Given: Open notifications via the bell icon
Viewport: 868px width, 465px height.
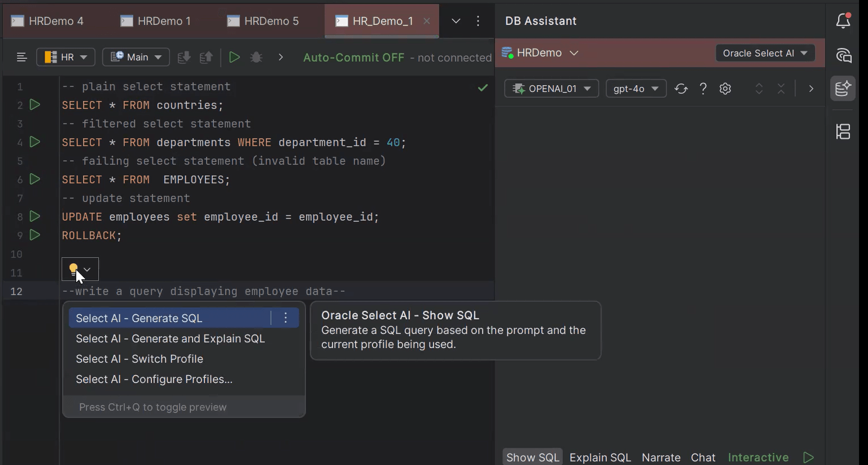Looking at the screenshot, I should (x=843, y=20).
